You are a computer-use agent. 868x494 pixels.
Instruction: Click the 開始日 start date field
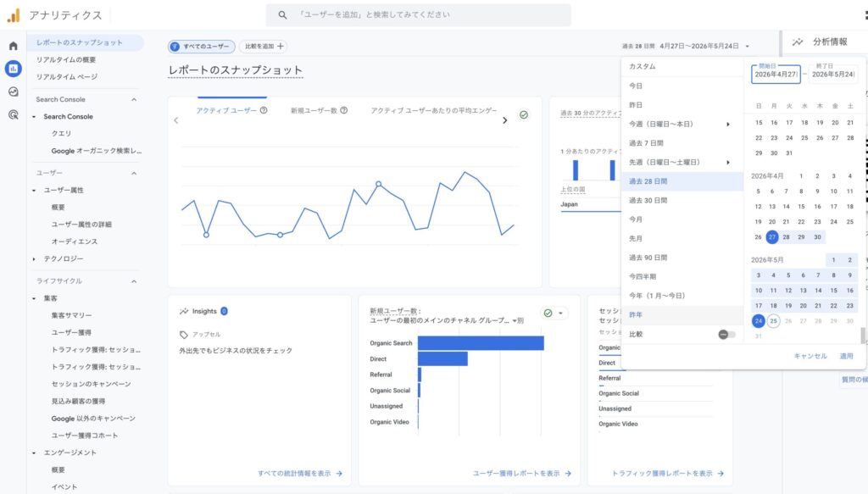tap(776, 74)
